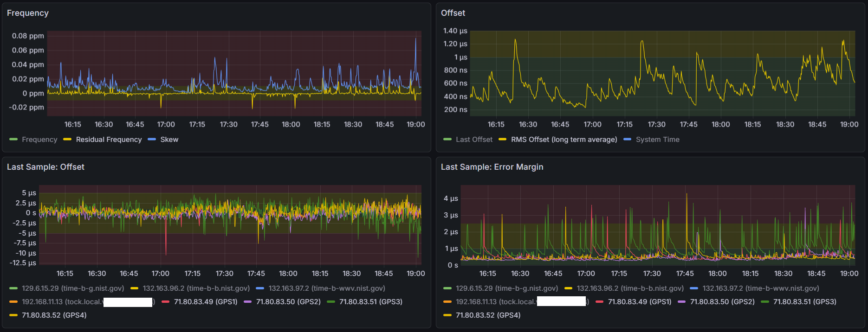Toggle GPS2 series in Last Sample: Offset legend
The width and height of the screenshot is (868, 332).
tap(288, 302)
